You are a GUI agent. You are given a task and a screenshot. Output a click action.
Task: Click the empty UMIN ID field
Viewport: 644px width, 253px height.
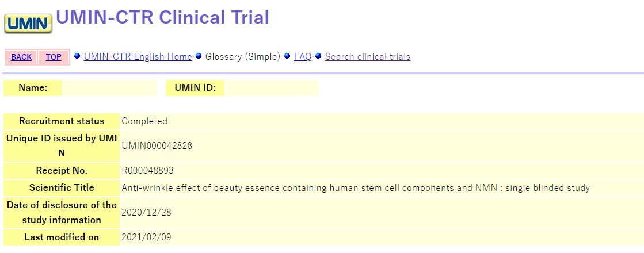point(272,88)
